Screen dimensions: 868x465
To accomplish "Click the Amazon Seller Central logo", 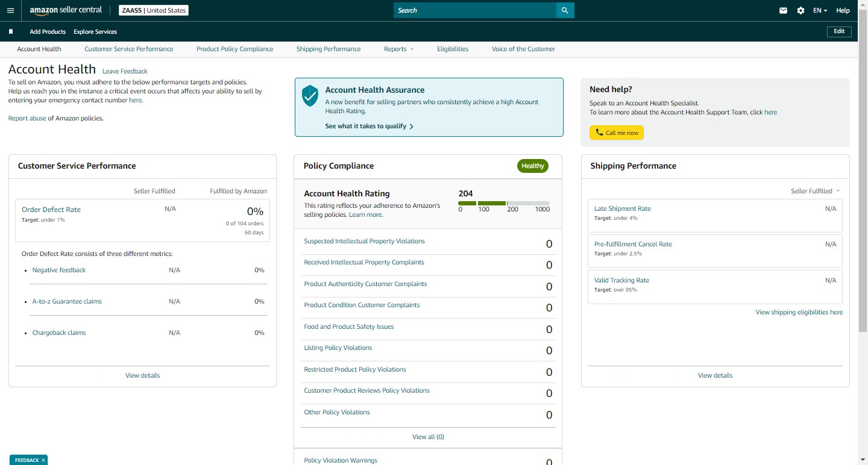I will click(x=66, y=10).
